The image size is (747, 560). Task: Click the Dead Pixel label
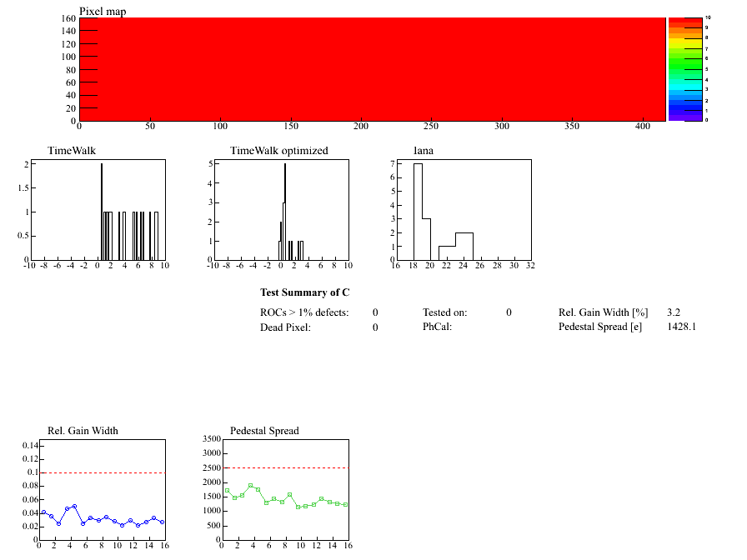(285, 327)
